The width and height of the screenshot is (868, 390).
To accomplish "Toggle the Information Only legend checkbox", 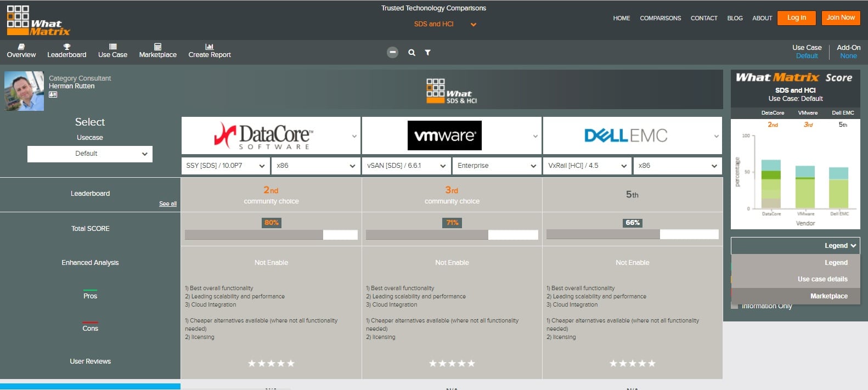I will [735, 306].
